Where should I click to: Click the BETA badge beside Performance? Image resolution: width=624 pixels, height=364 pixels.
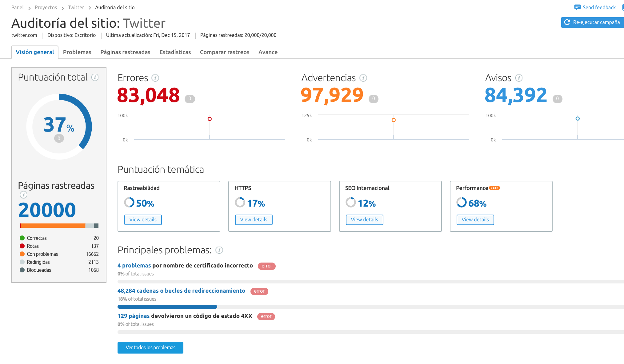point(494,188)
